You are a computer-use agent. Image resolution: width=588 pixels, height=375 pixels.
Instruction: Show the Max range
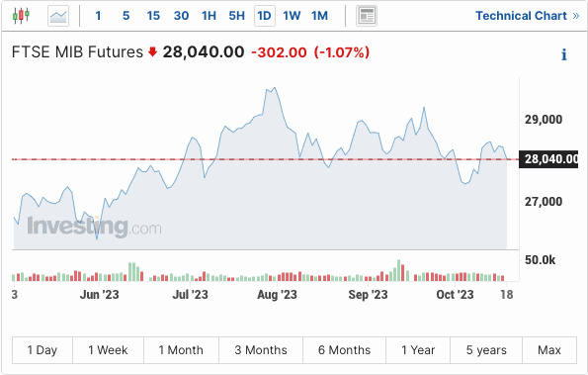tap(549, 350)
